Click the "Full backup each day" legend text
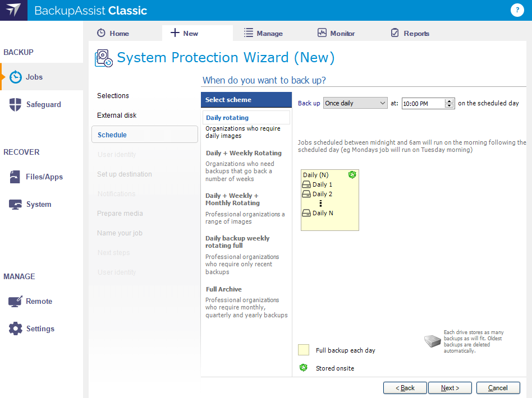The width and height of the screenshot is (532, 398). pos(345,350)
